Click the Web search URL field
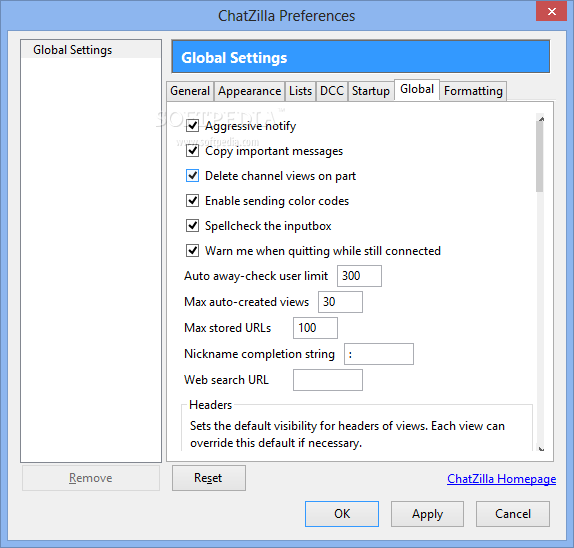Viewport: 574px width, 548px height. pyautogui.click(x=328, y=380)
